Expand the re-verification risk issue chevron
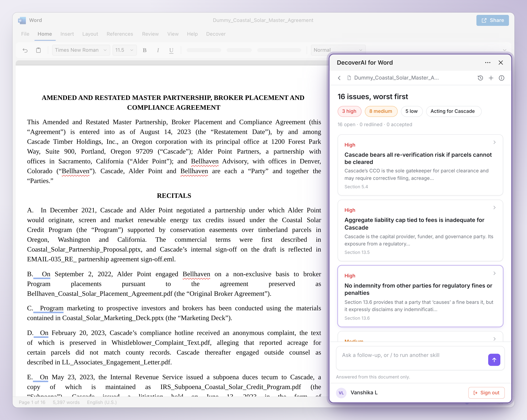The image size is (527, 420). (494, 142)
